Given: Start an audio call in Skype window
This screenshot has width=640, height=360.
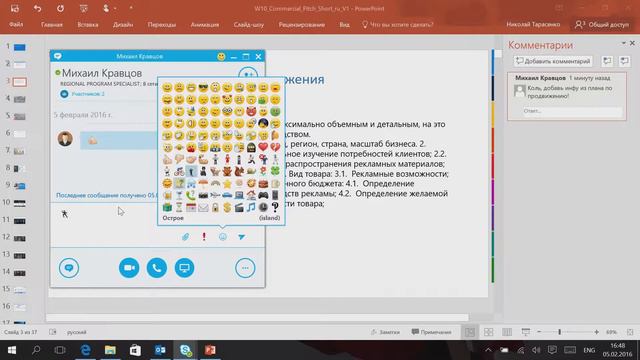Looking at the screenshot, I should pos(157,268).
